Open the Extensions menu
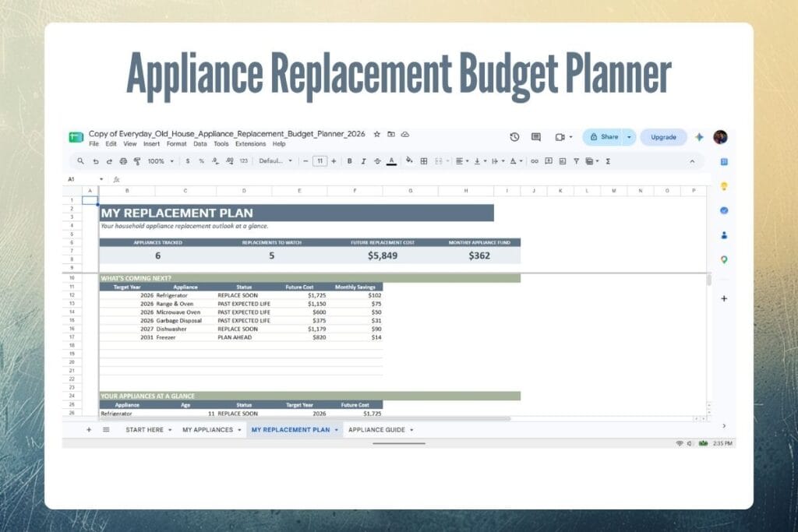 click(x=250, y=144)
